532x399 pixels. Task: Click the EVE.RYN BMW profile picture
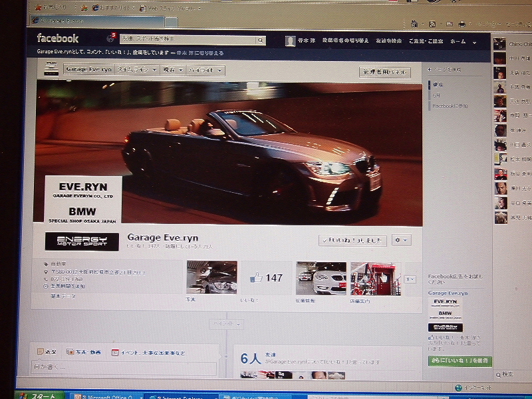(x=82, y=200)
